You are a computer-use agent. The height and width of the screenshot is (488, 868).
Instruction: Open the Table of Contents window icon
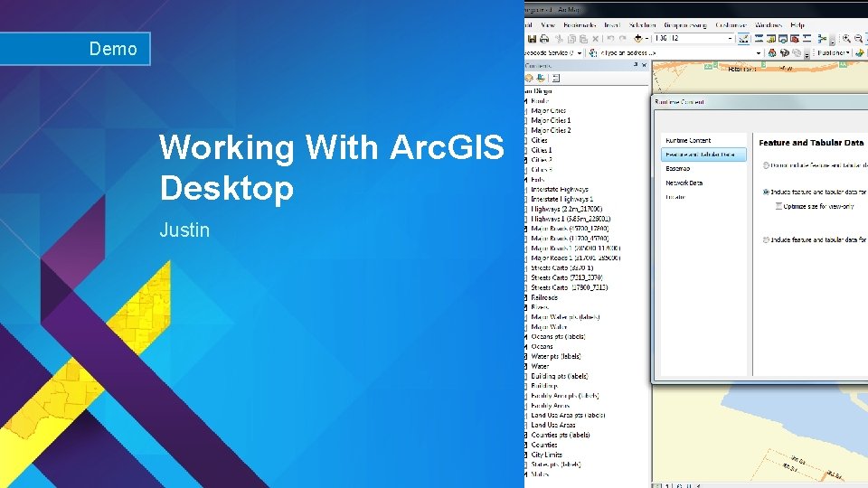pyautogui.click(x=759, y=39)
